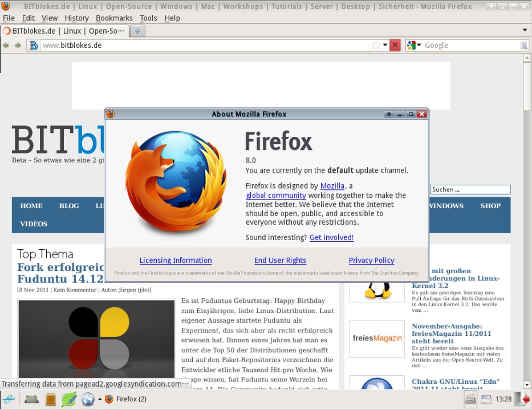This screenshot has height=410, width=532.
Task: Open the Tools menu
Action: tap(148, 18)
